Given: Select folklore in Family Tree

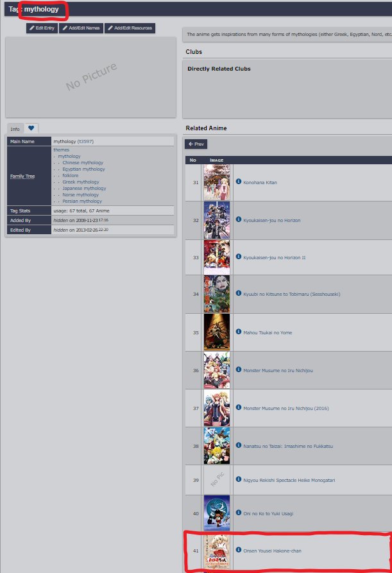Looking at the screenshot, I should (70, 175).
